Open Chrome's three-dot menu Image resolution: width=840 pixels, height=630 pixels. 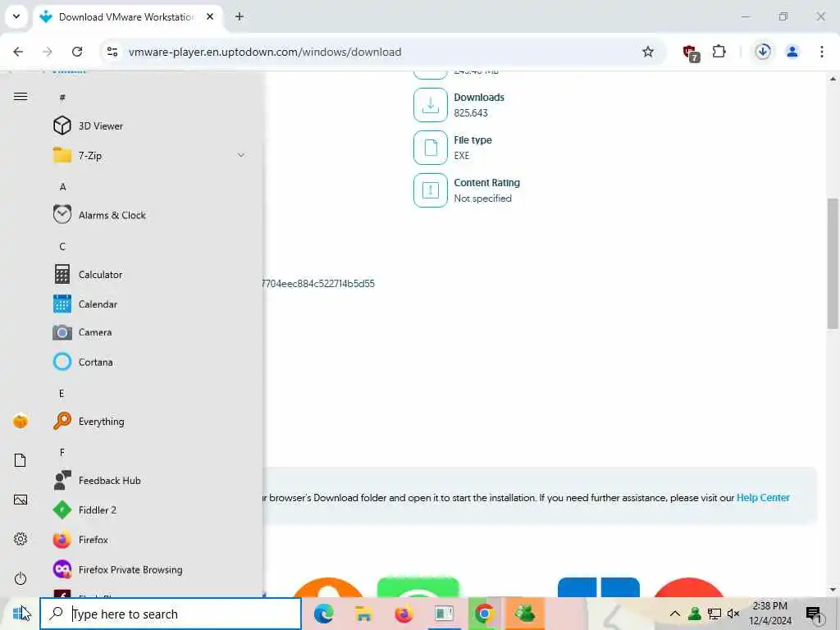[821, 52]
